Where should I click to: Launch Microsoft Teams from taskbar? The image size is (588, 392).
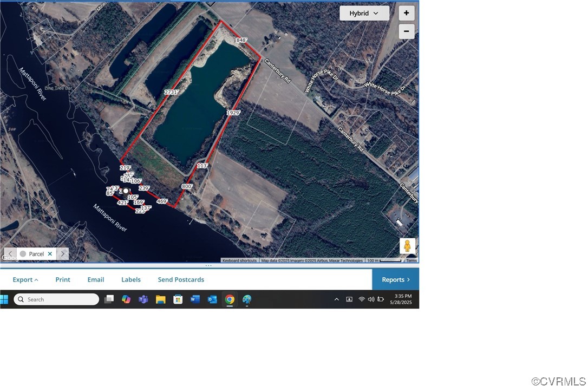[x=143, y=299]
